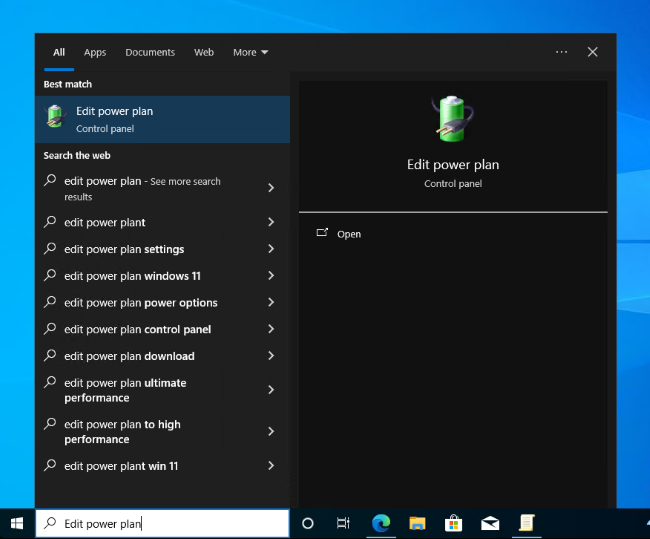Open the Sticky Notes taskbar icon

click(526, 523)
